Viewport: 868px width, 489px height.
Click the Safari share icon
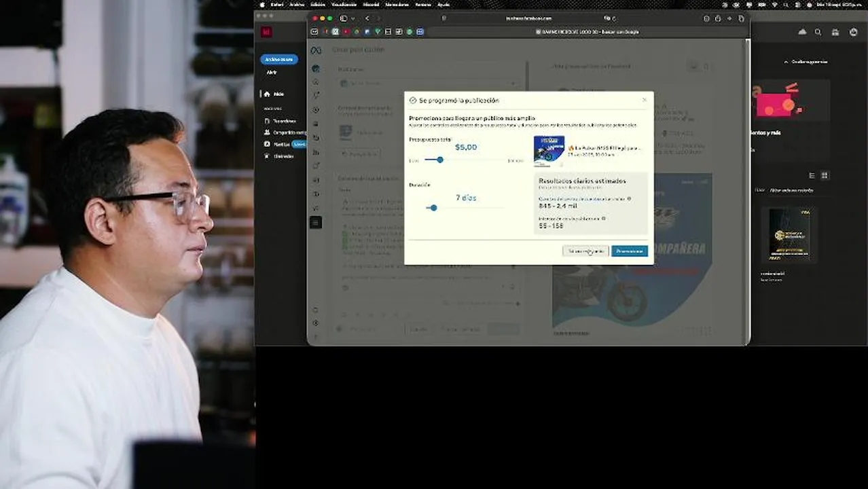(x=718, y=18)
